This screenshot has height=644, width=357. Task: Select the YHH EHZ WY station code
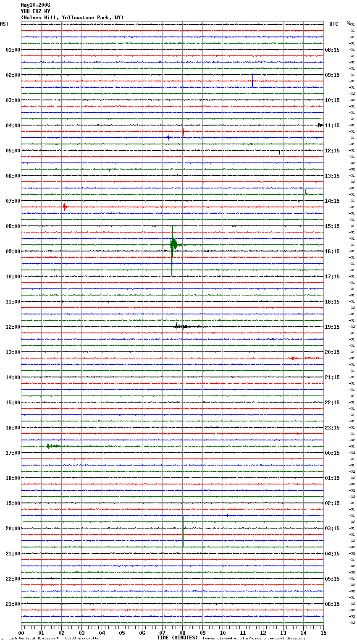click(35, 11)
